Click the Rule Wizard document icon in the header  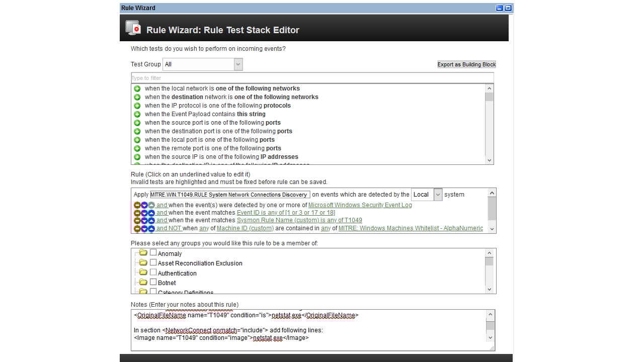(x=133, y=28)
